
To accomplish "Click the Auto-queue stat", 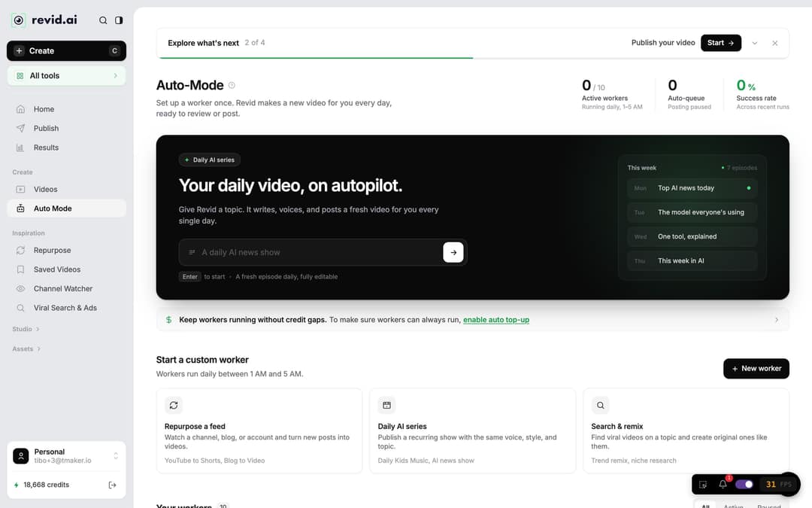I will (689, 94).
